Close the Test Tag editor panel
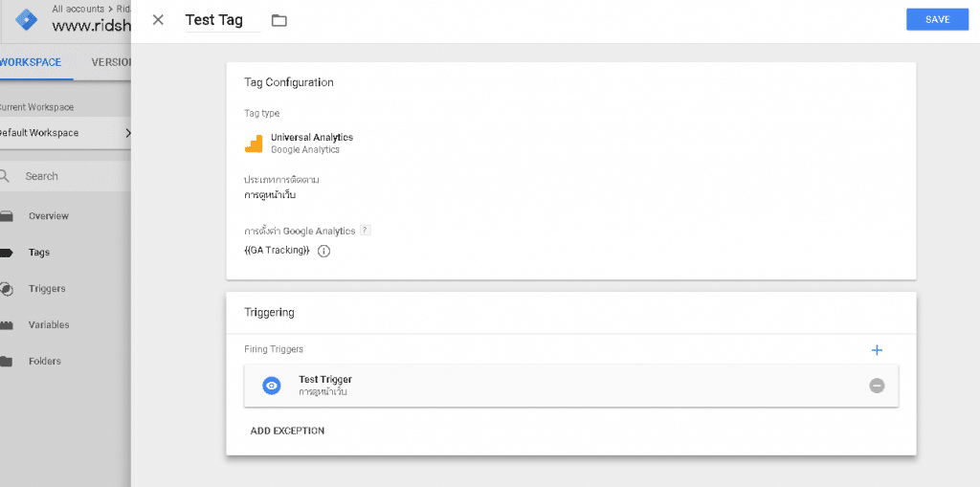The image size is (980, 487). (158, 20)
